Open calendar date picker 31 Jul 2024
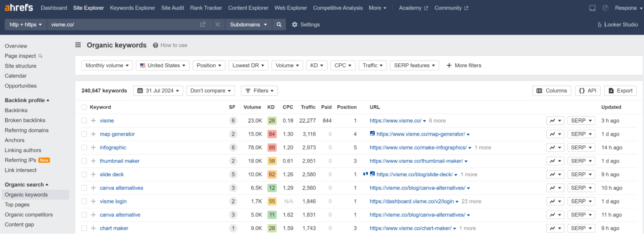Screen dimensions: 644x234 click(158, 91)
